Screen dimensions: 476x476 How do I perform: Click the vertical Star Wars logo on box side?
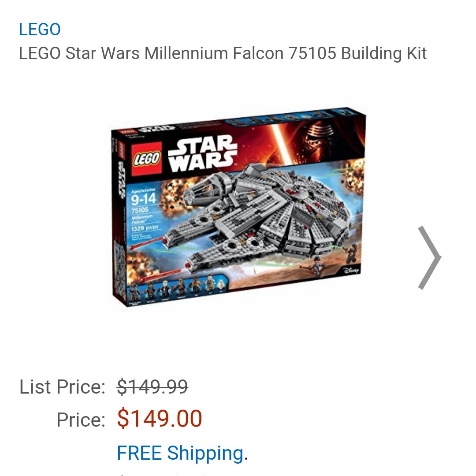coord(121,179)
